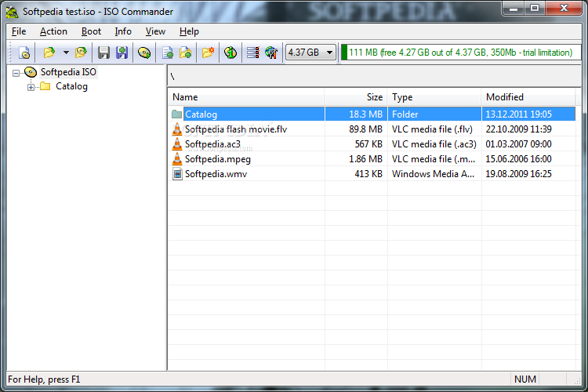Select the Catalog row in file list
Screen dimensions: 588x392
click(372, 114)
